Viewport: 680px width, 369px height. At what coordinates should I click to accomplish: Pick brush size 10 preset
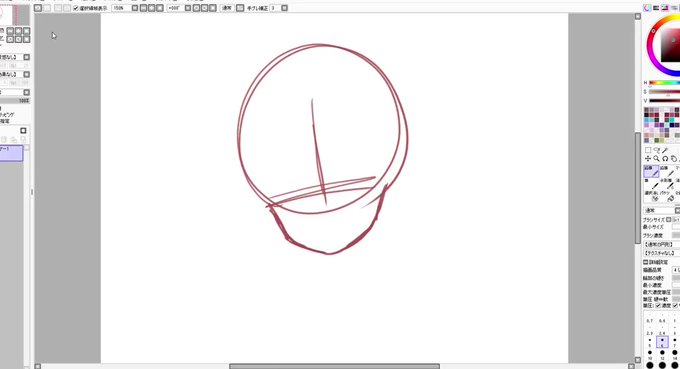click(650, 354)
